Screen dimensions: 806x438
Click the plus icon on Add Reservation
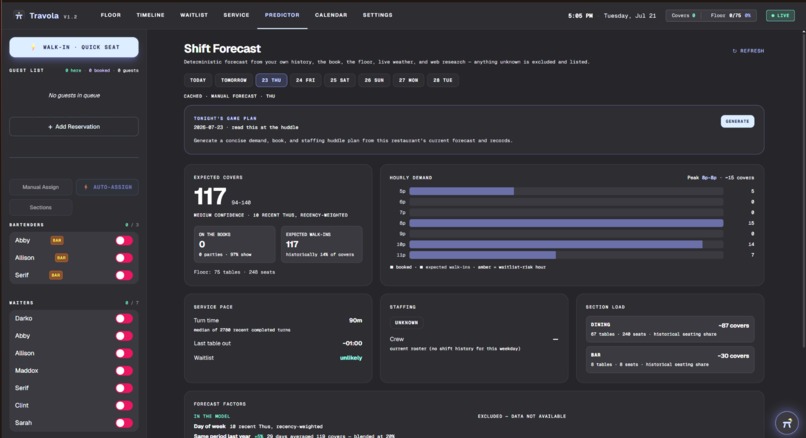pos(50,127)
